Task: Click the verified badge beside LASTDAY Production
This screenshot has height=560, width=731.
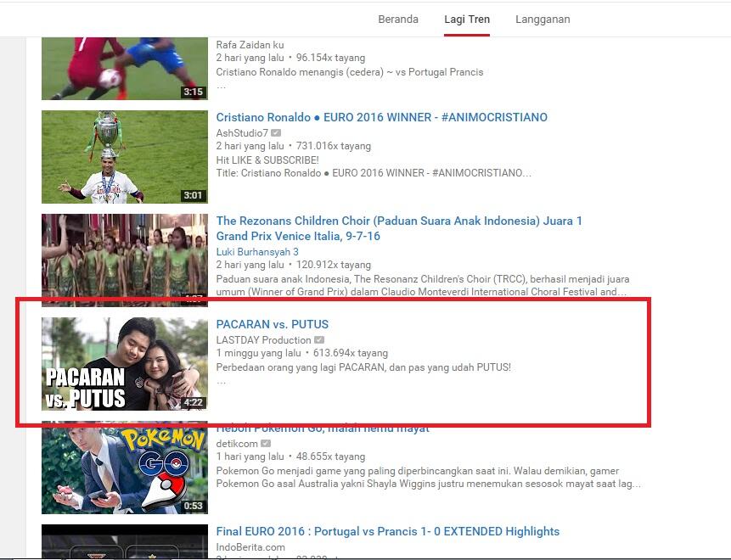Action: tap(319, 340)
